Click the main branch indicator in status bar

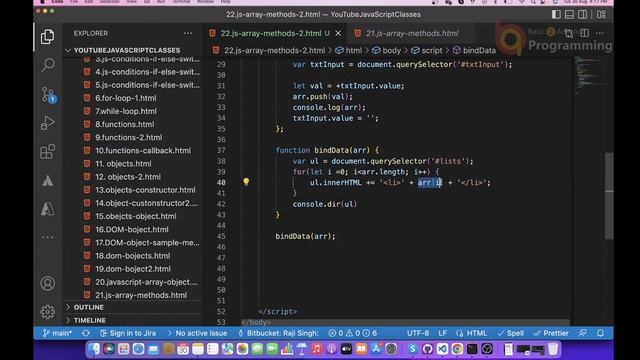[x=57, y=333]
